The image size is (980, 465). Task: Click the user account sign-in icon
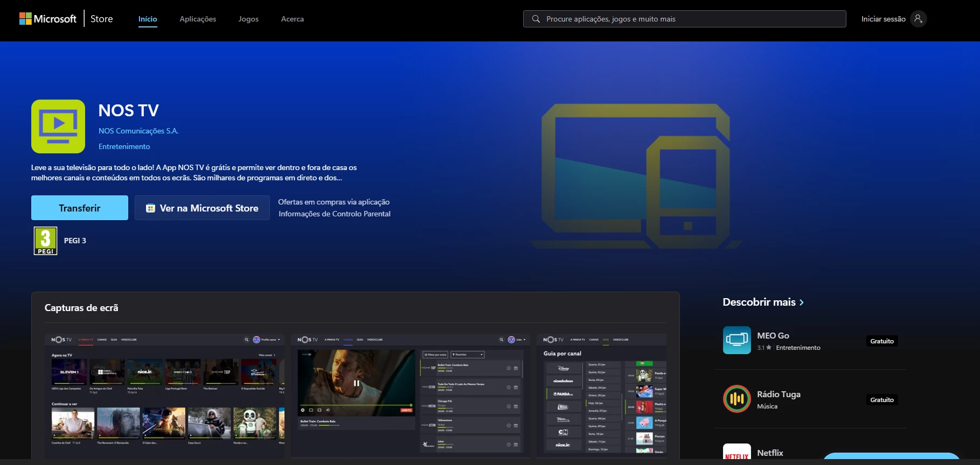pyautogui.click(x=918, y=19)
